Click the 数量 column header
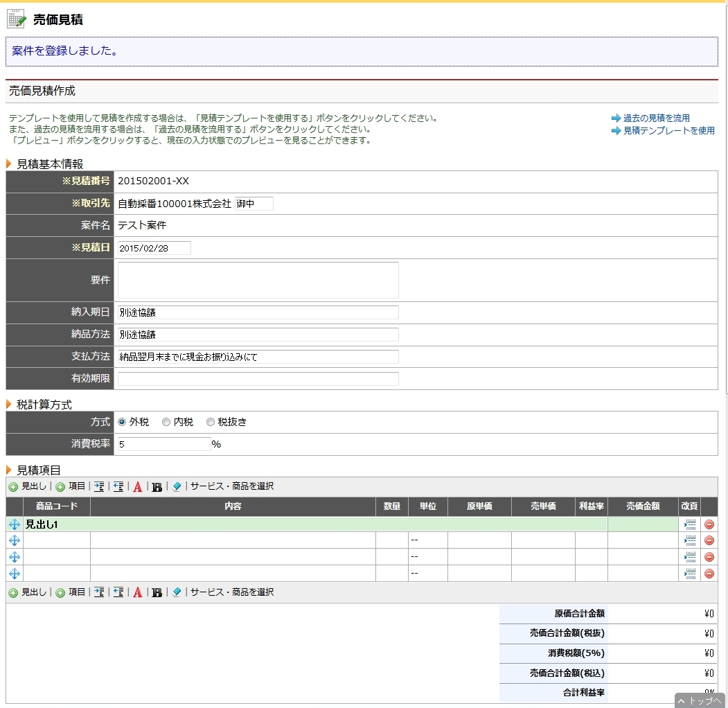Screen dimensions: 728x708 click(392, 506)
